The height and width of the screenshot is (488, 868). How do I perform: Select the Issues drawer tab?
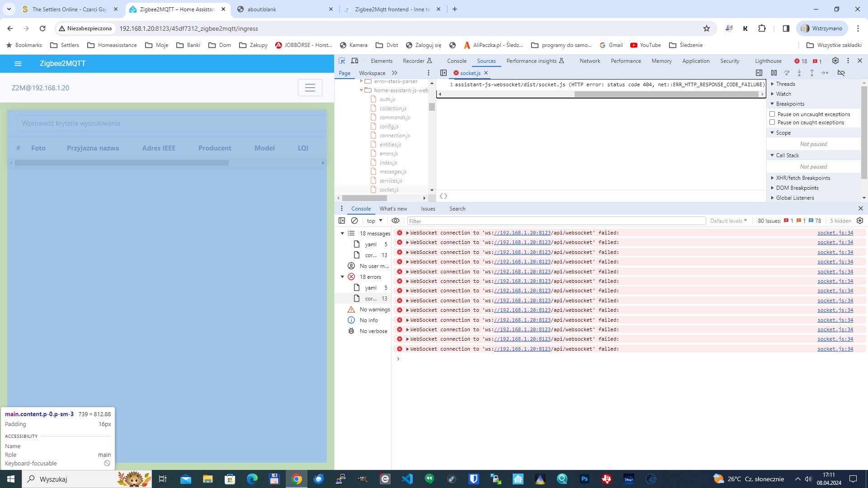click(428, 209)
